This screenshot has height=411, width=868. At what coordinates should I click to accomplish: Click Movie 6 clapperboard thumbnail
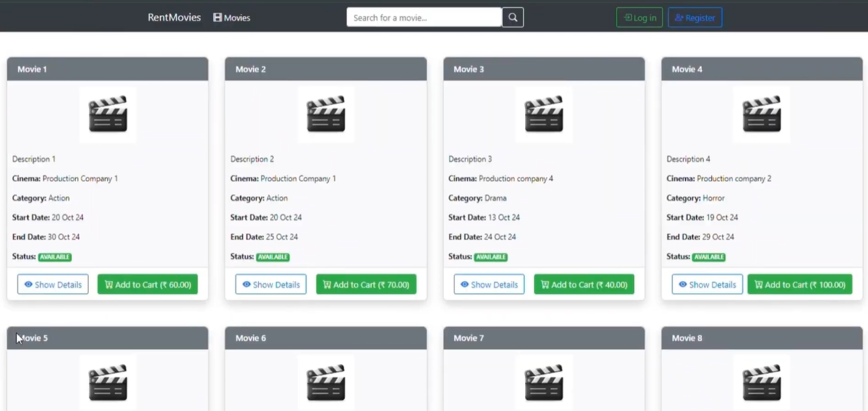click(326, 383)
